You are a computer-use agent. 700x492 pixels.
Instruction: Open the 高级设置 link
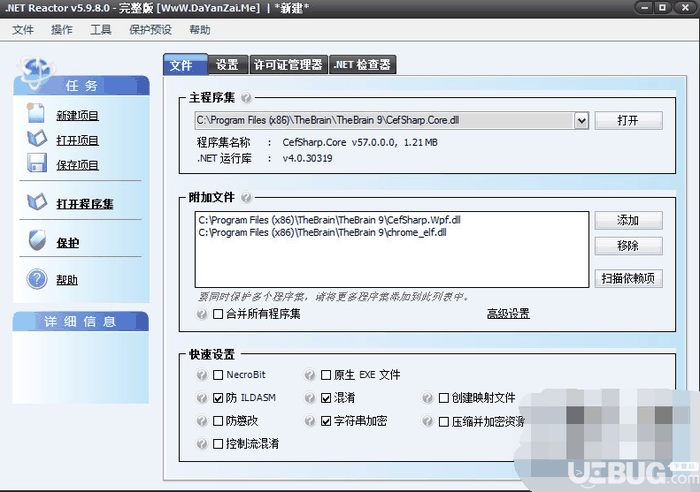[508, 314]
